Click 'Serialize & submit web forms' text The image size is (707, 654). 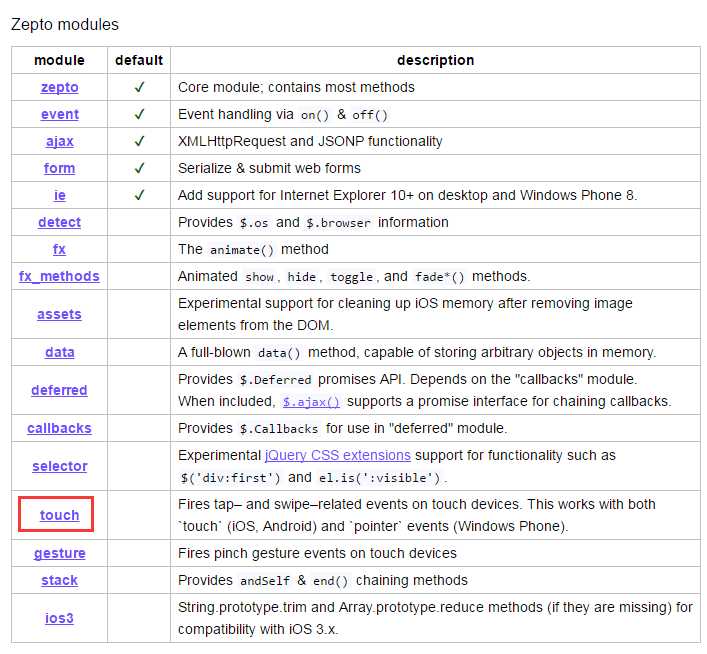click(x=269, y=168)
